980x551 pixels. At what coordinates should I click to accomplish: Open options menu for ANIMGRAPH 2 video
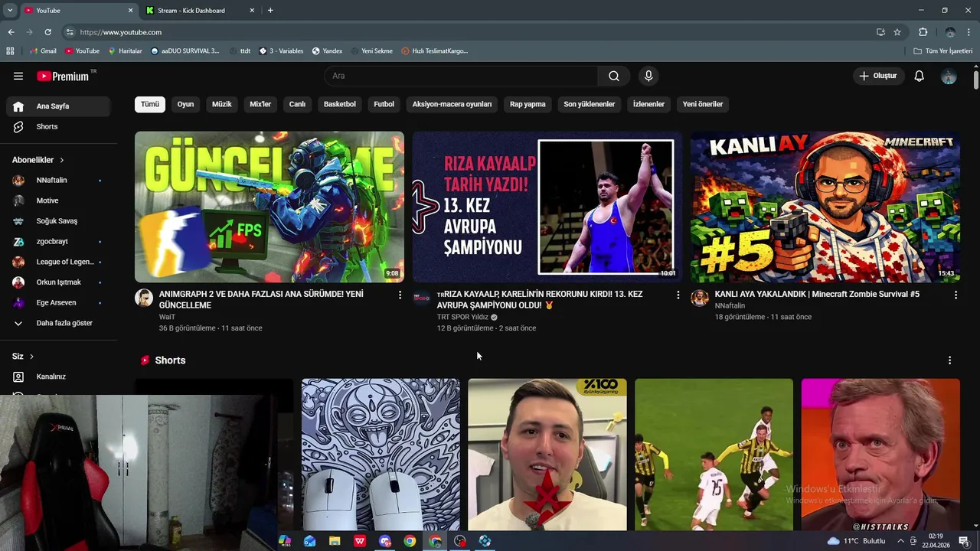point(400,295)
